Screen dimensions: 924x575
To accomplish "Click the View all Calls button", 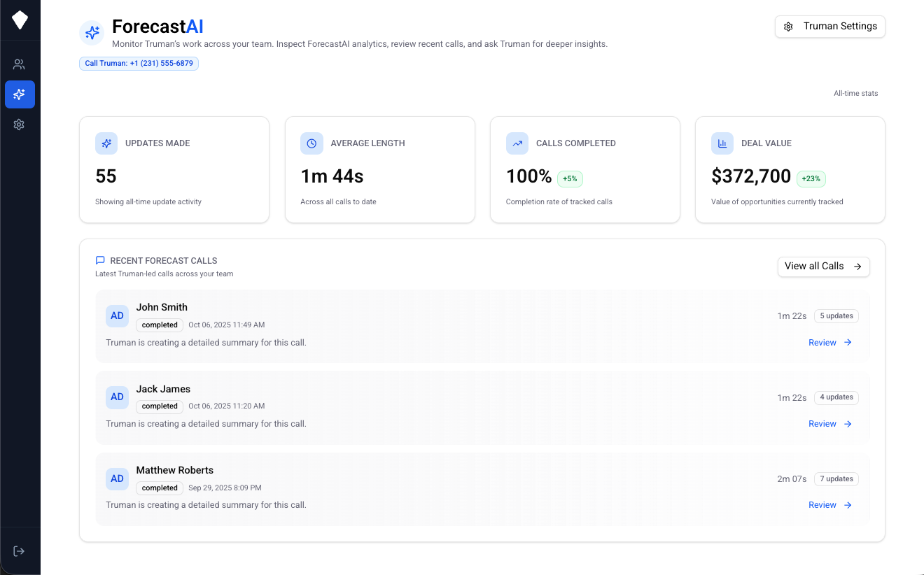I will pos(823,267).
